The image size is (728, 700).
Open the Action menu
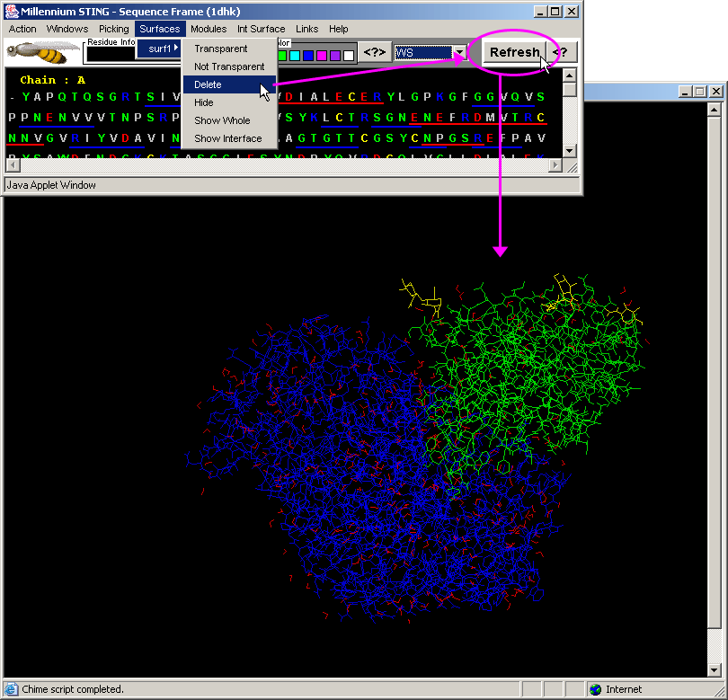point(22,29)
